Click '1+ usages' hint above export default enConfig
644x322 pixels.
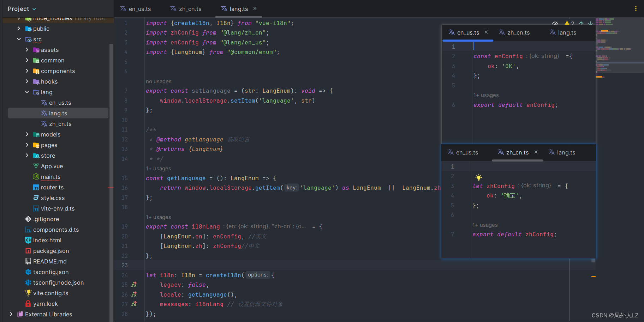(486, 95)
